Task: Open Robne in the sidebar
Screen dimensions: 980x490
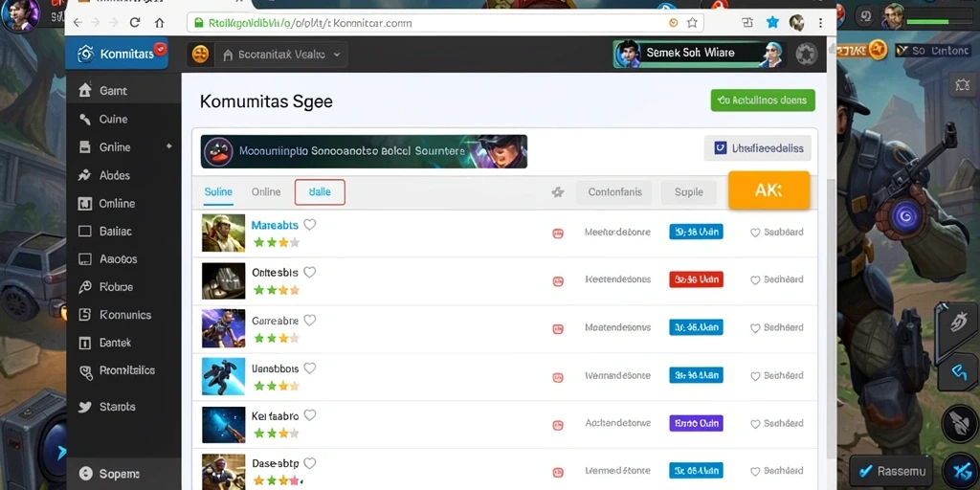Action: coord(123,287)
